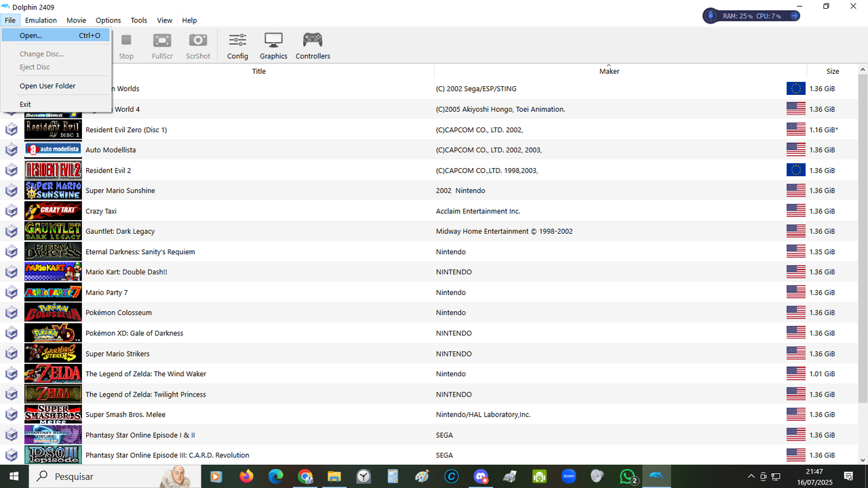Viewport: 868px width, 488px height.
Task: Click the 1.01 GiB size cell
Action: 822,373
